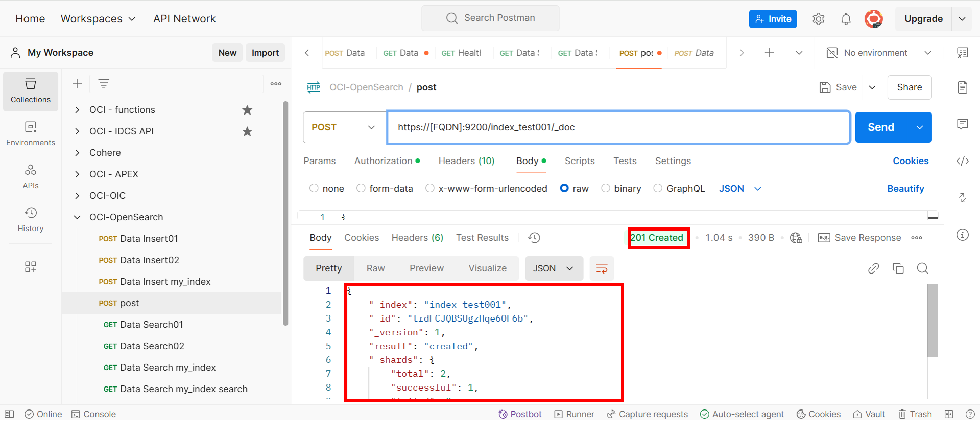Search within the response body
Screen dimensions: 980x433
click(923, 268)
